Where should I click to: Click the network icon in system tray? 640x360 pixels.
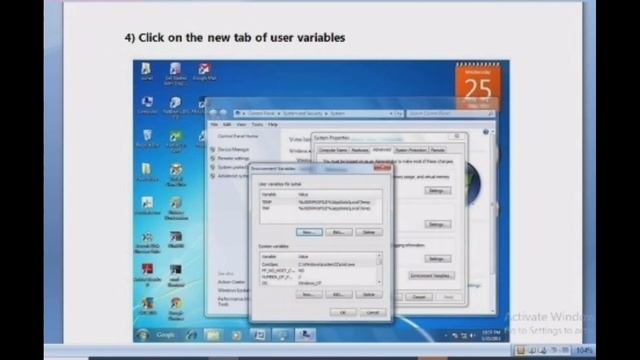(464, 336)
